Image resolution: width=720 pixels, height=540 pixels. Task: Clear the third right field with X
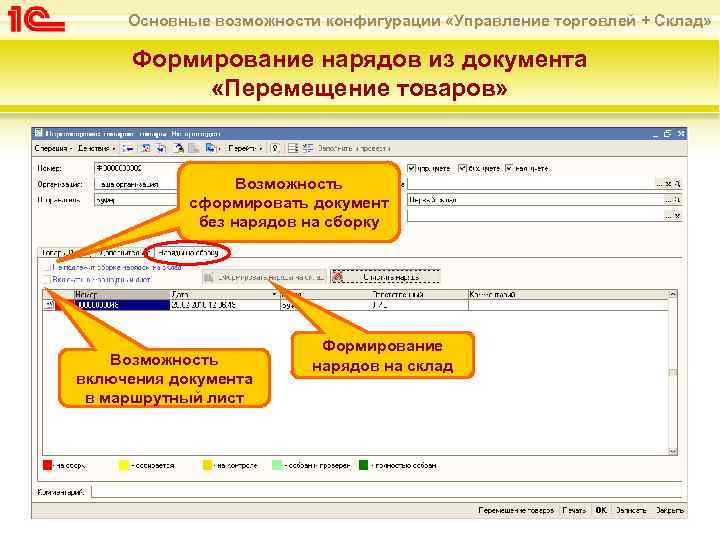(678, 215)
